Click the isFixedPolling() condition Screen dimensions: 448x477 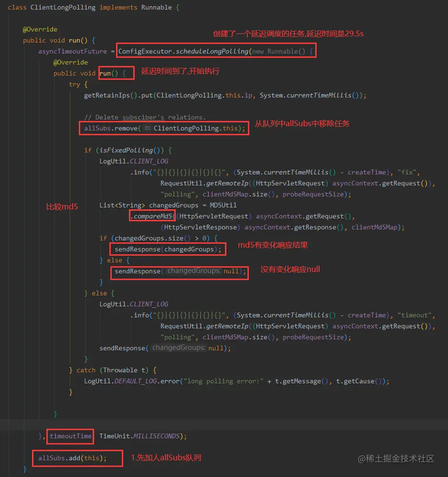132,150
